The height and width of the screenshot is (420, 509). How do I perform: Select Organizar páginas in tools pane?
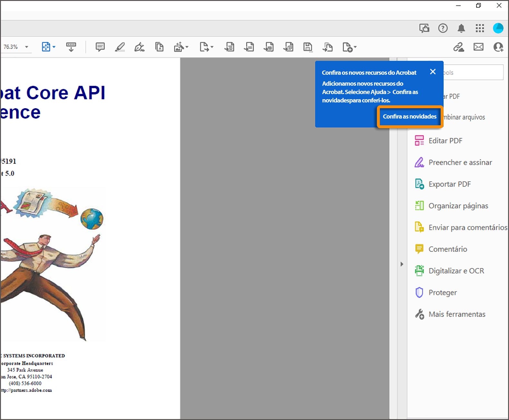(x=458, y=206)
